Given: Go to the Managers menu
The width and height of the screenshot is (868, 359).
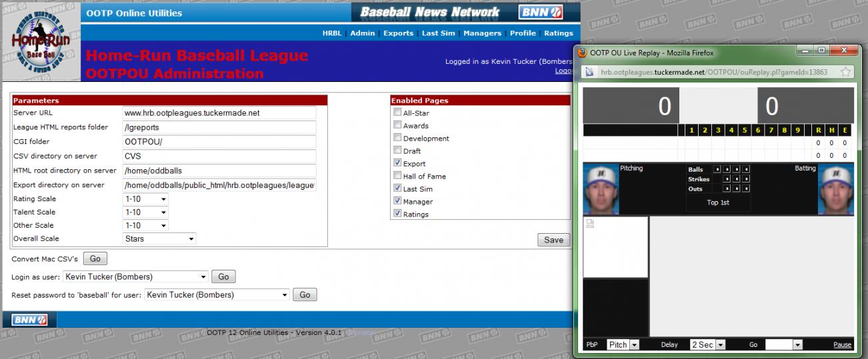Looking at the screenshot, I should point(482,33).
